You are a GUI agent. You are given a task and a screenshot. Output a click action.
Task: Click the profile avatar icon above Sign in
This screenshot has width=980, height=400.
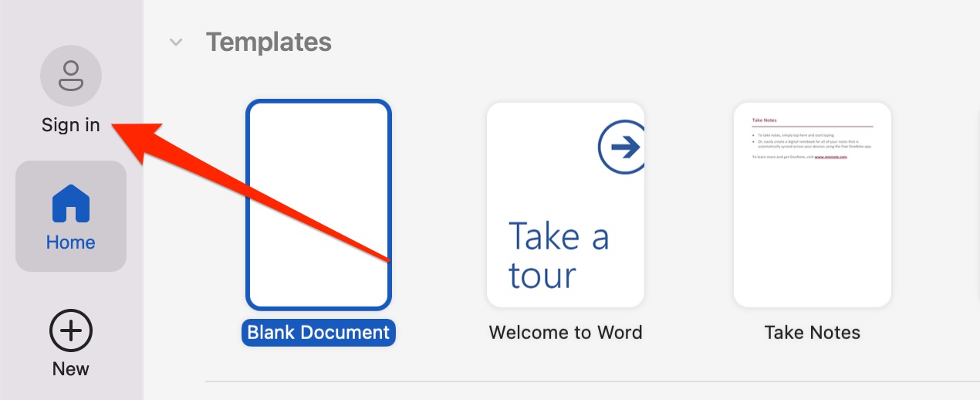[x=71, y=75]
